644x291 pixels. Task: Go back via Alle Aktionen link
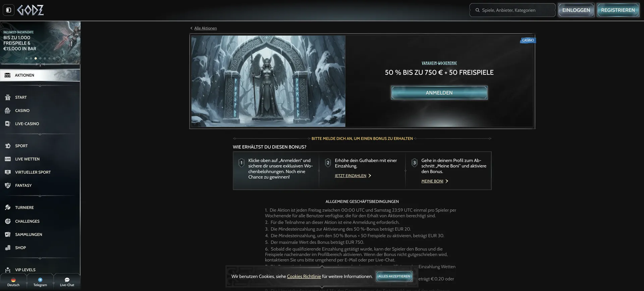coord(205,28)
